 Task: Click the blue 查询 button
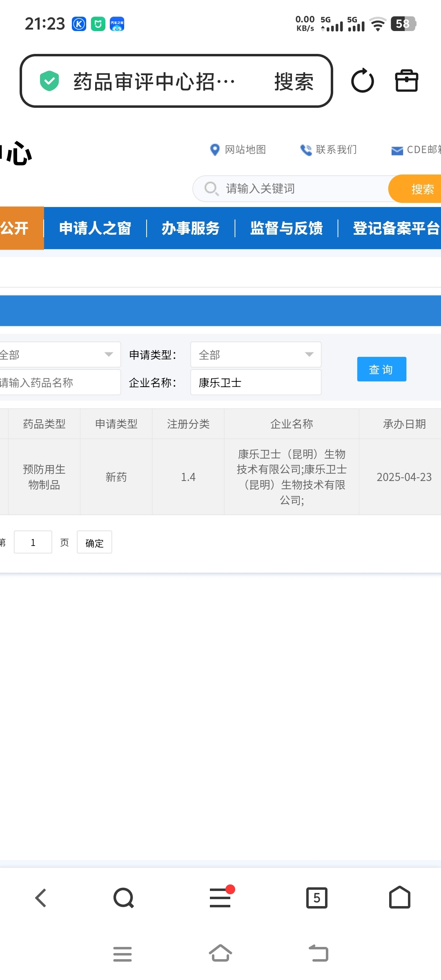(382, 369)
